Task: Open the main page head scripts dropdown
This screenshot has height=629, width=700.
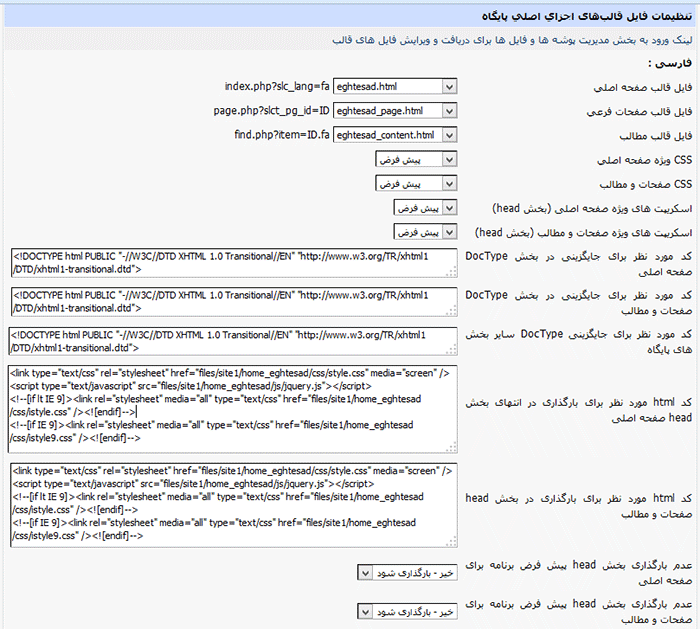Action: point(425,208)
